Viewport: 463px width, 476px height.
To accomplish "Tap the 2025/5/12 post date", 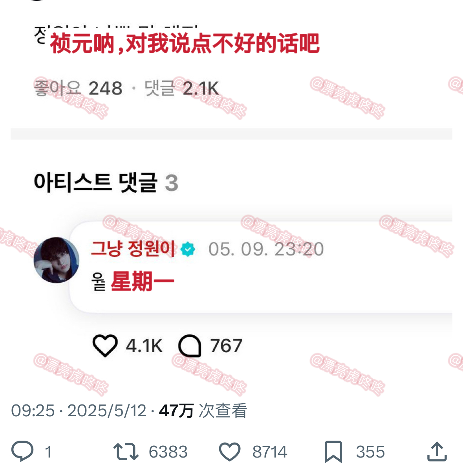I will [107, 411].
